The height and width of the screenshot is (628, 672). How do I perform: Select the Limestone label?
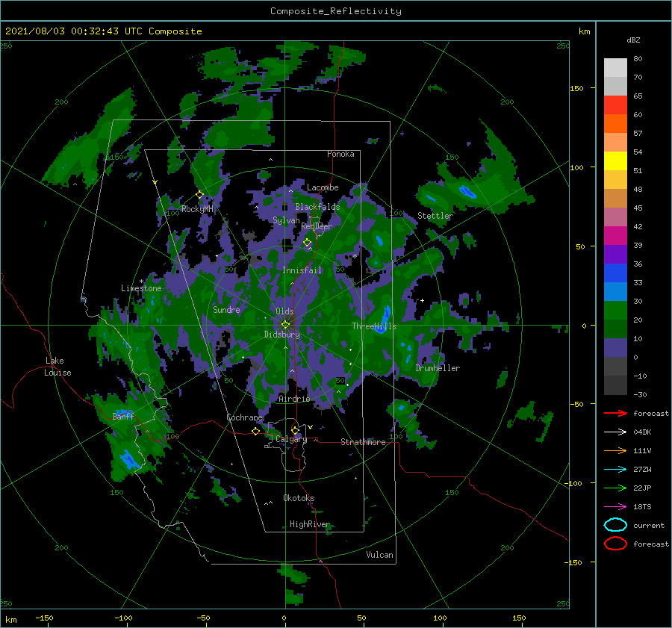(x=141, y=288)
